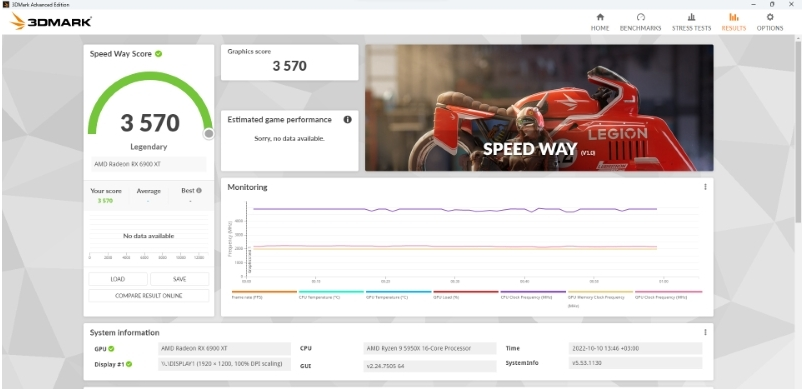Open Estimated game performance info icon
The height and width of the screenshot is (389, 803).
(348, 119)
